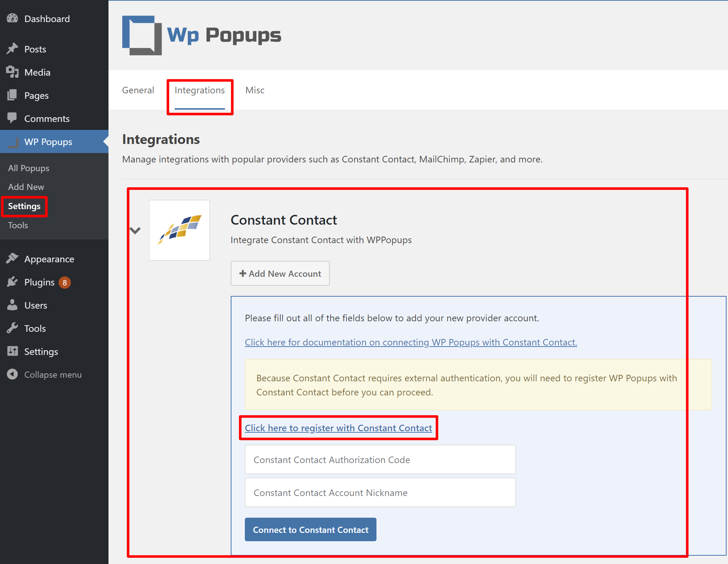Open the Constant Contact documentation link

pos(410,342)
